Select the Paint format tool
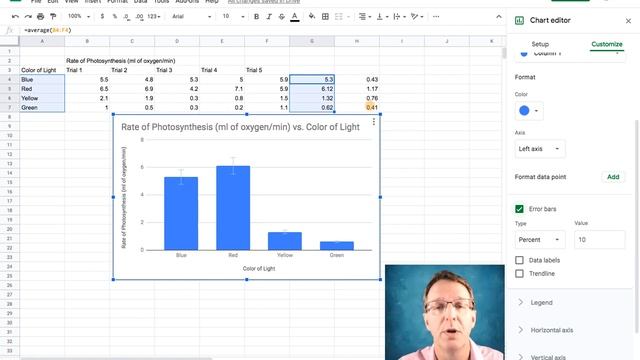 pyautogui.click(x=53, y=17)
